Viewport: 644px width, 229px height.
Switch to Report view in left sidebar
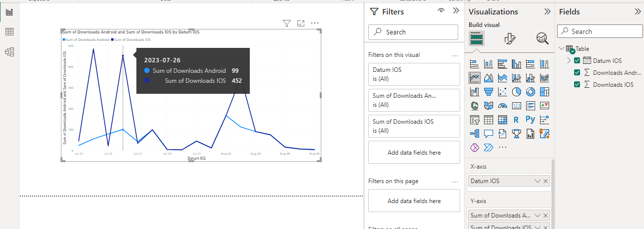(x=9, y=12)
